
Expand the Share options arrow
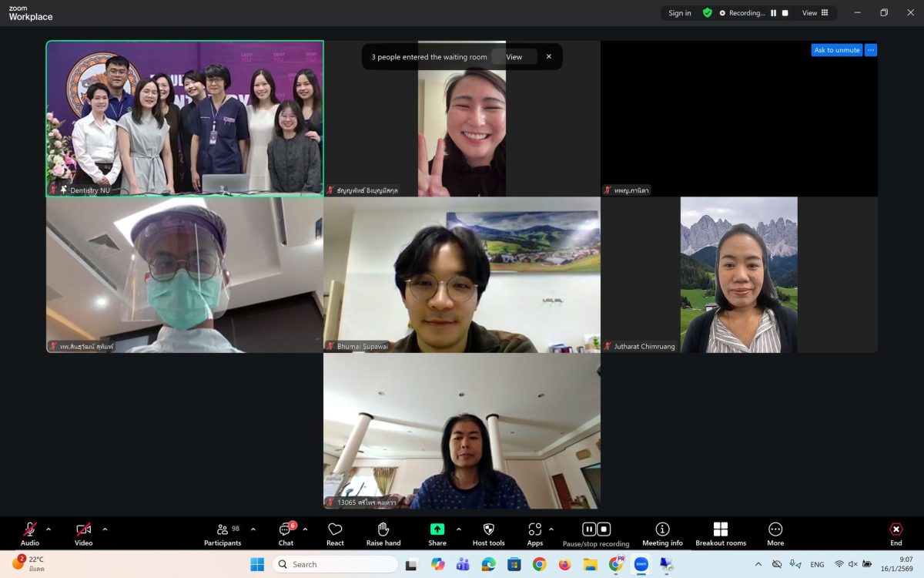pyautogui.click(x=459, y=529)
